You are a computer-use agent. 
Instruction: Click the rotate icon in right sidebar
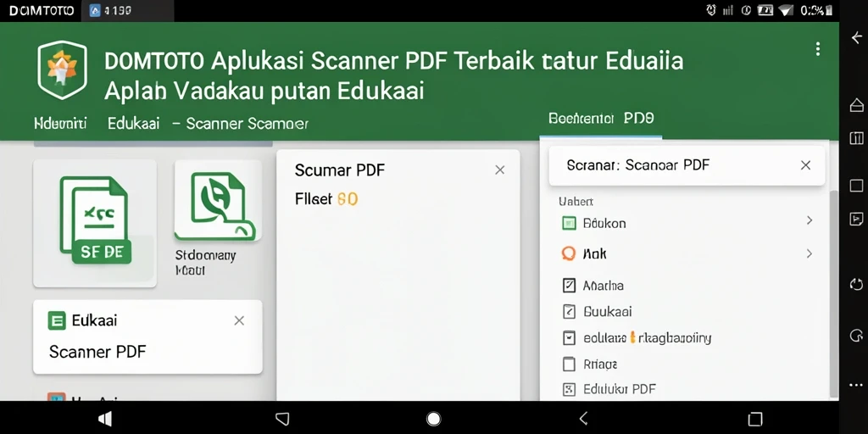[x=856, y=285]
